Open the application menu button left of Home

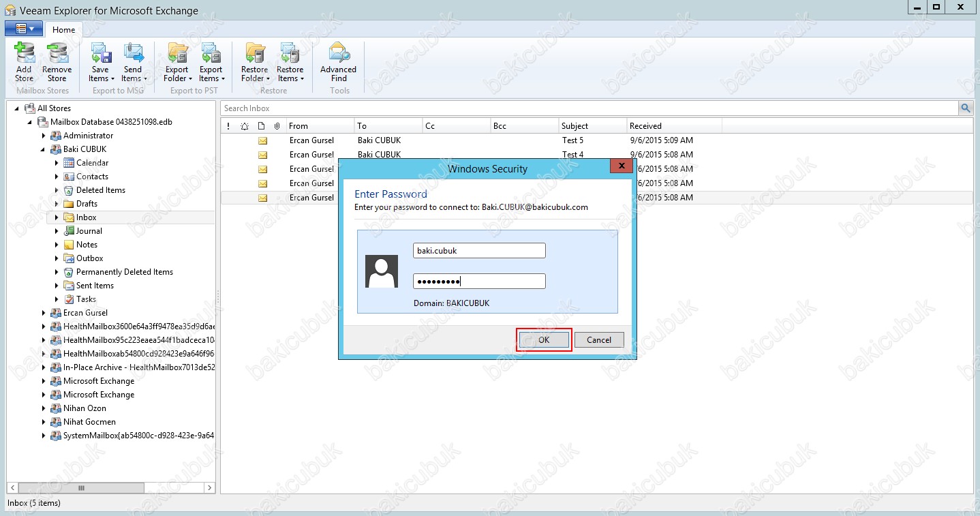click(24, 29)
